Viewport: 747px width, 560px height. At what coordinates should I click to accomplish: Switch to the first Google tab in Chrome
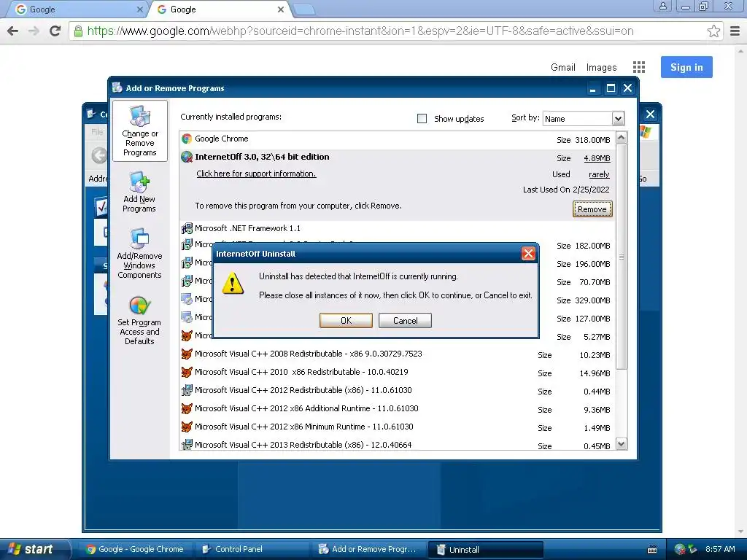pos(76,9)
